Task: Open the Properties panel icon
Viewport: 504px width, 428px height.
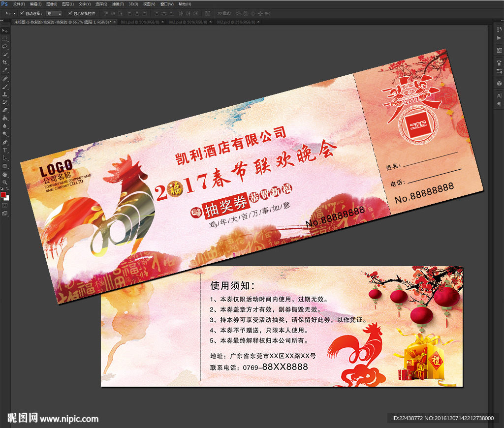Action: 499,50
